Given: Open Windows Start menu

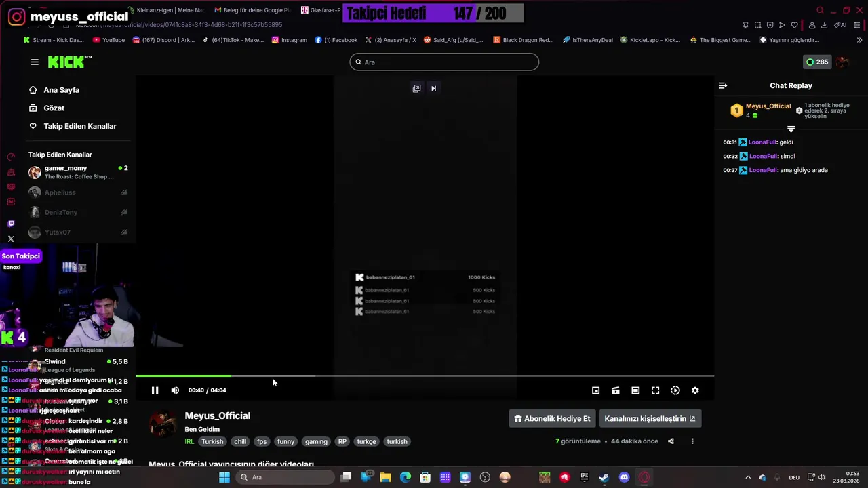Looking at the screenshot, I should 224,477.
